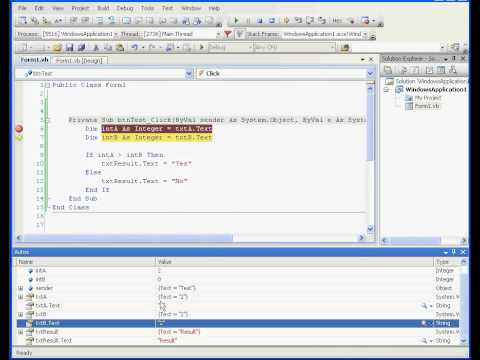
Task: Open the View menu
Action: [58, 8]
